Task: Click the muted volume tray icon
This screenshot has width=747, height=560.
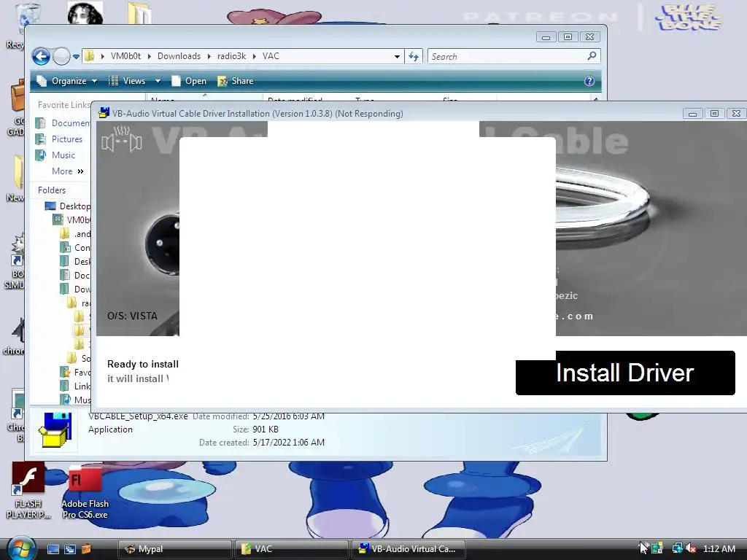Action: pyautogui.click(x=692, y=548)
